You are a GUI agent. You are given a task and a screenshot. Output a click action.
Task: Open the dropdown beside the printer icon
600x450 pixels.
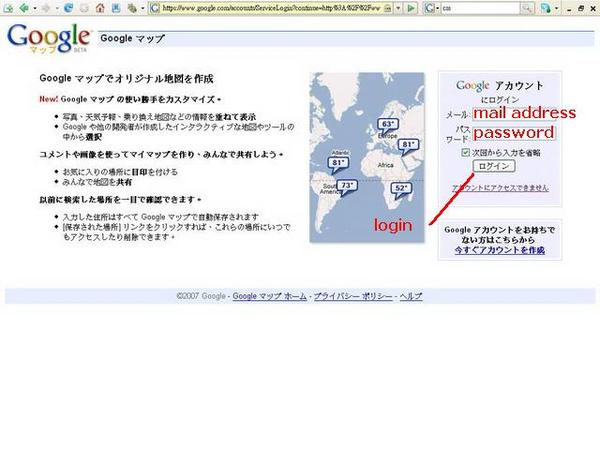tap(143, 8)
